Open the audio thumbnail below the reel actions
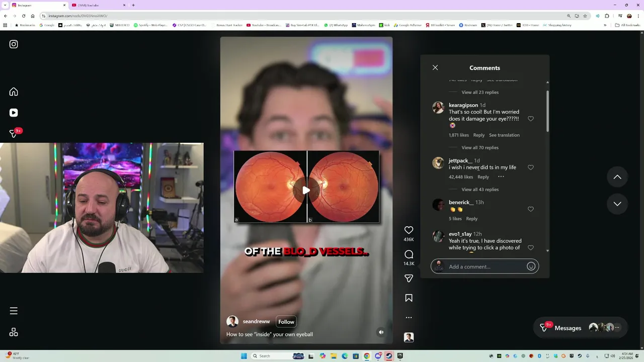The image size is (644, 362). (409, 337)
